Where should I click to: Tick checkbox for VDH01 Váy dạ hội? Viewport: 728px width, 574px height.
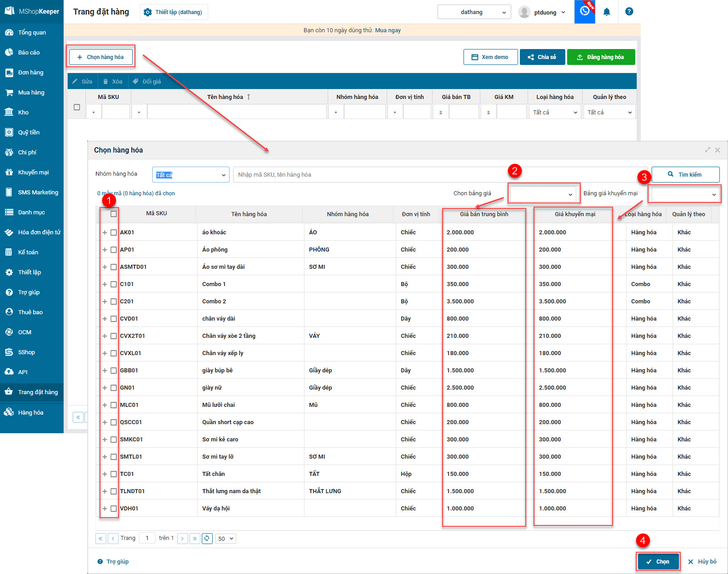(x=114, y=509)
